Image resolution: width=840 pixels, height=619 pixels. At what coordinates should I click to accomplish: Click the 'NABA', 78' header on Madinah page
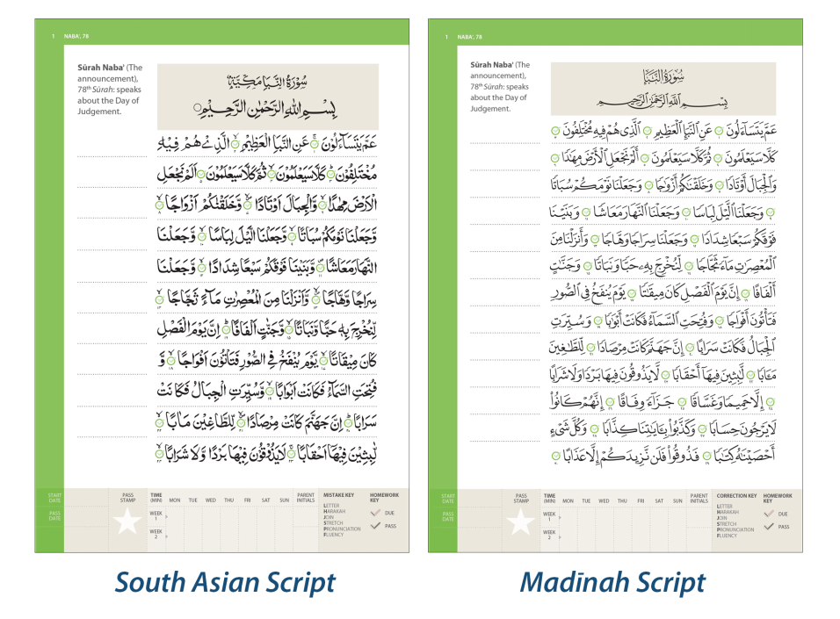pyautogui.click(x=469, y=37)
